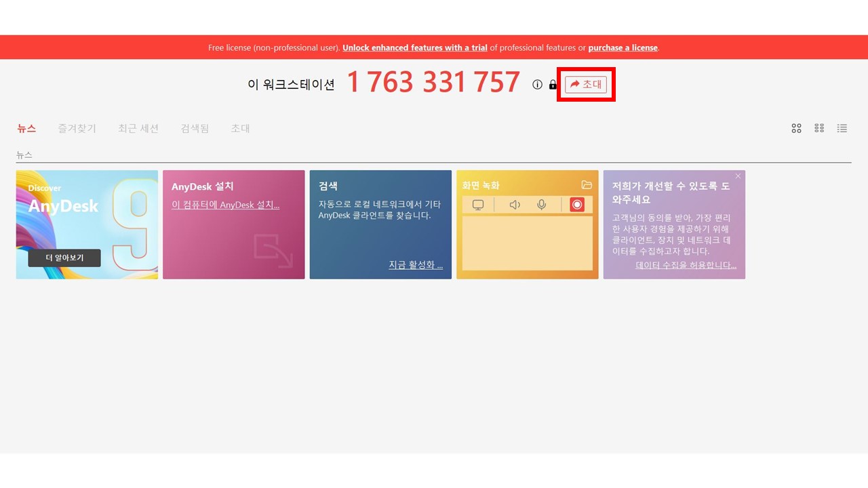Image resolution: width=868 pixels, height=488 pixels.
Task: Click the purchase a license link
Action: (623, 47)
